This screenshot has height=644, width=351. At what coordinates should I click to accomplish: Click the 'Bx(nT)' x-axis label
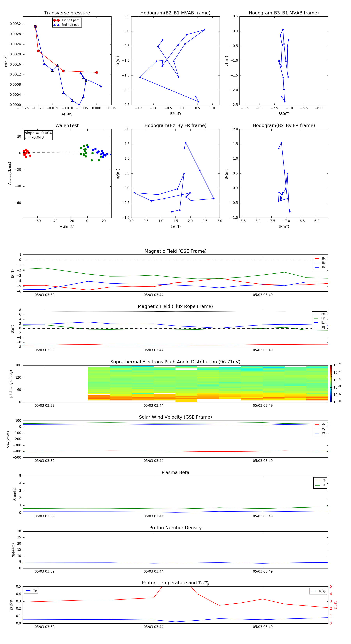(284, 227)
